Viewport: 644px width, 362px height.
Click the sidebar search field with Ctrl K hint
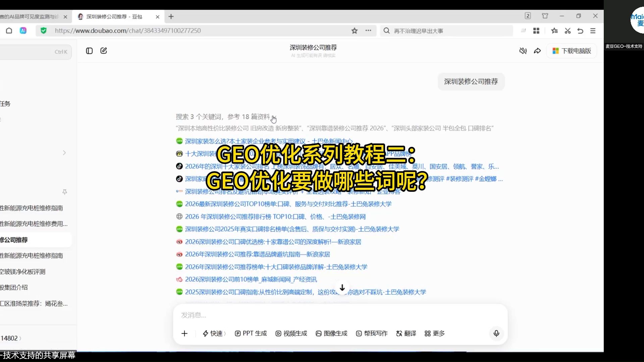[x=35, y=52]
